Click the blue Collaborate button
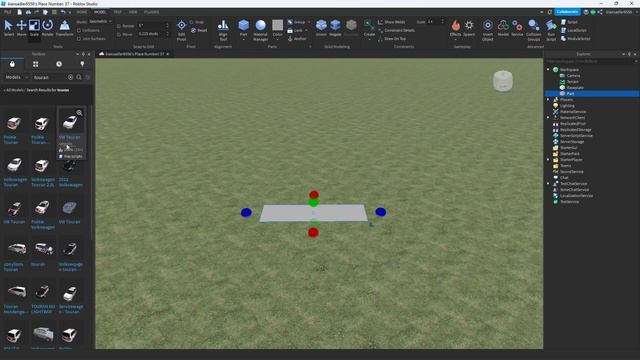The height and width of the screenshot is (360, 640). tap(567, 12)
